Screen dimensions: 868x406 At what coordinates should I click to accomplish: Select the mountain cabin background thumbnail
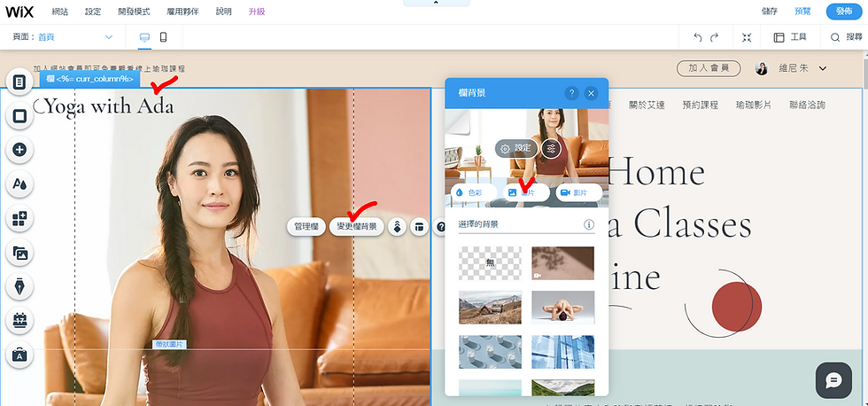[x=490, y=308]
